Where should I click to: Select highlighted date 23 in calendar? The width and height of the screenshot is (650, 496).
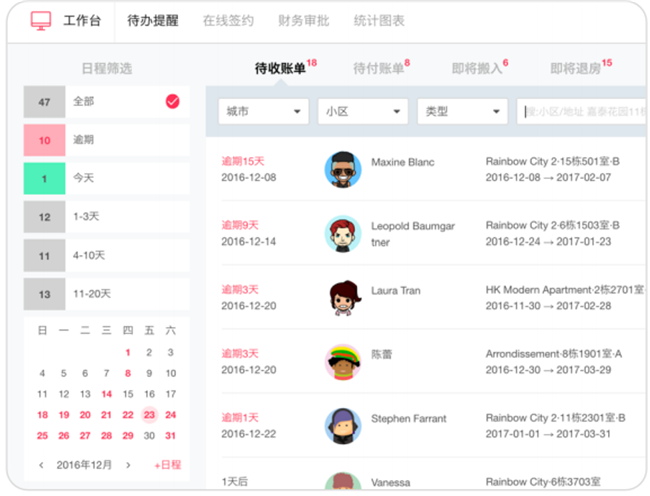[x=149, y=415]
